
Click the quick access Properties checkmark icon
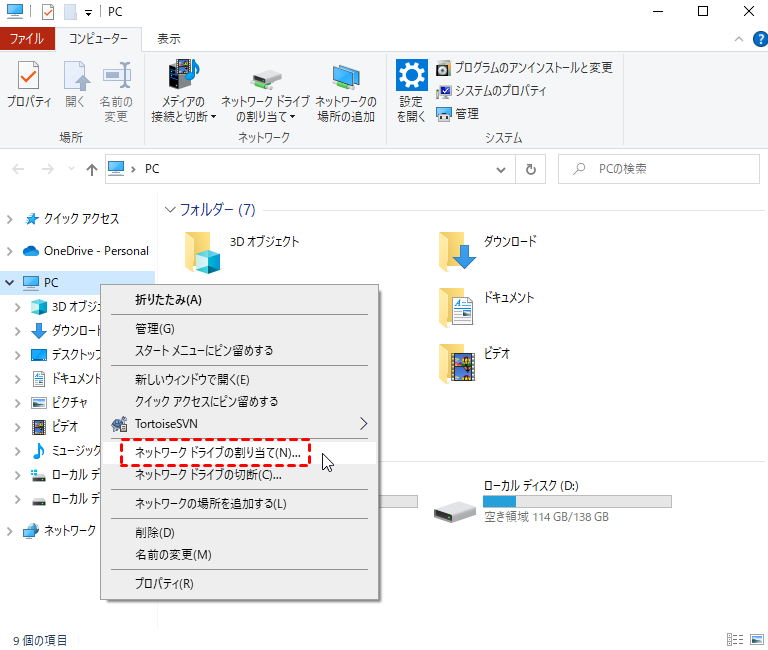[48, 11]
